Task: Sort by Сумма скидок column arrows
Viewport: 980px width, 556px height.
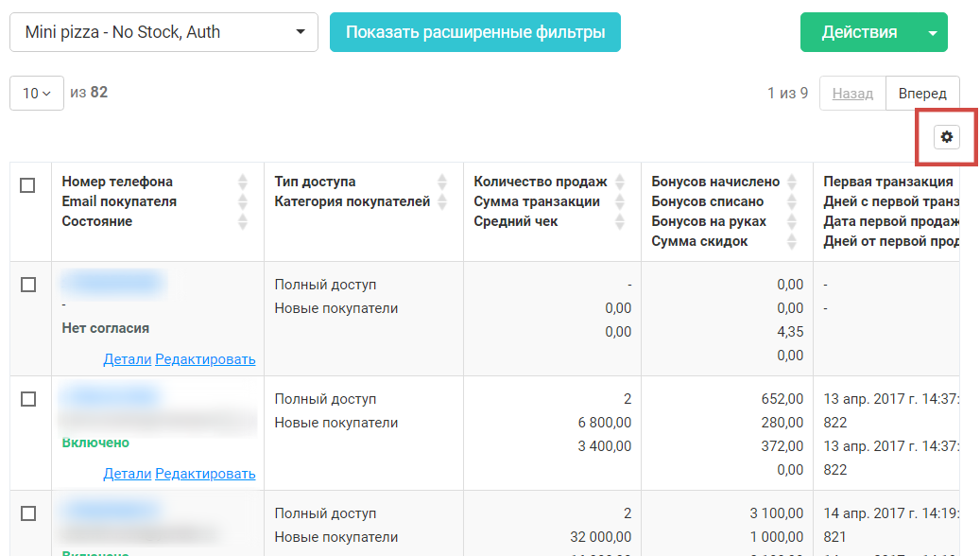Action: (x=792, y=241)
